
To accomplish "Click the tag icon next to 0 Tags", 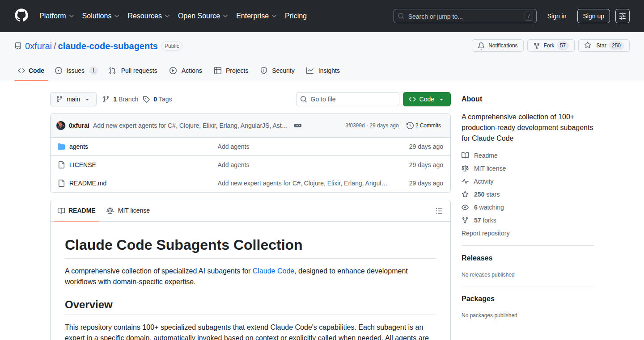I will click(146, 99).
